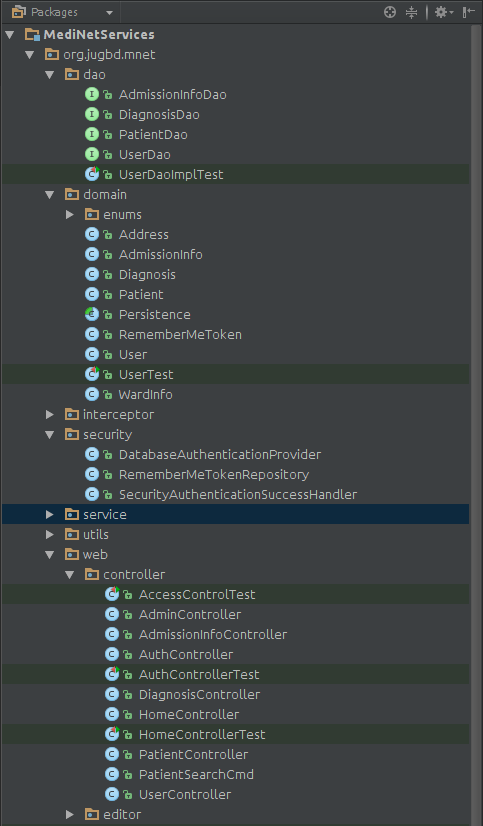
Task: Select the enums package label
Action: [122, 215]
